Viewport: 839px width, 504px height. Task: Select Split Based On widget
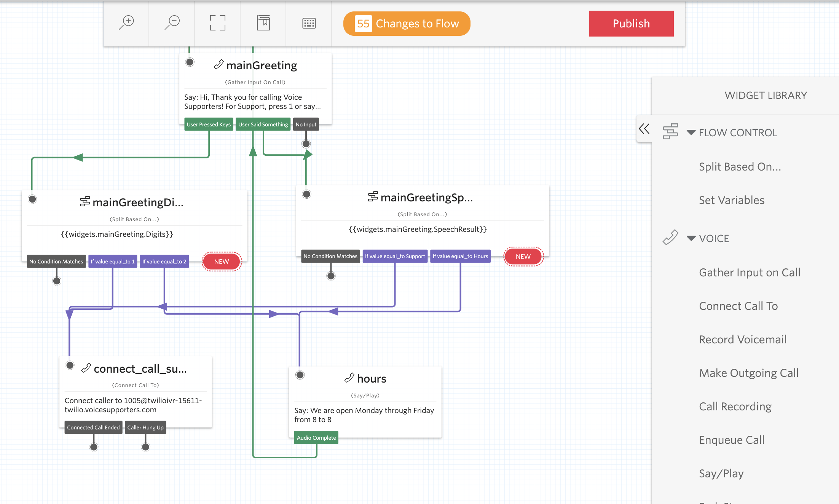tap(740, 167)
